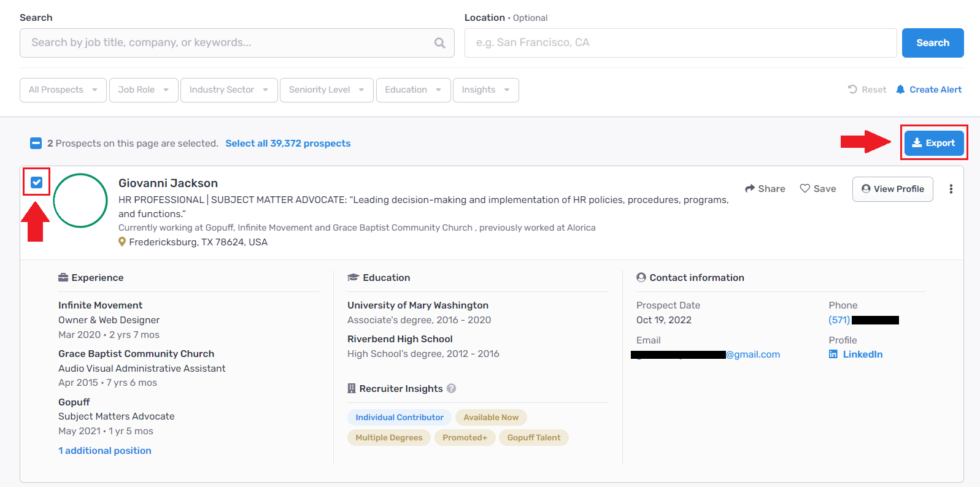Click the three-dot more options menu
This screenshot has width=980, height=487.
point(951,189)
